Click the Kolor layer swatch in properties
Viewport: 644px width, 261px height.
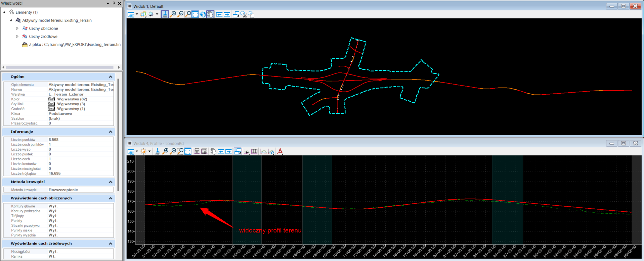coord(51,99)
